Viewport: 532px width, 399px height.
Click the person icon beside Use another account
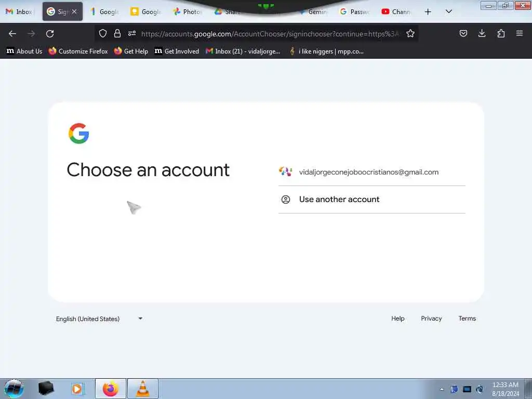[286, 199]
